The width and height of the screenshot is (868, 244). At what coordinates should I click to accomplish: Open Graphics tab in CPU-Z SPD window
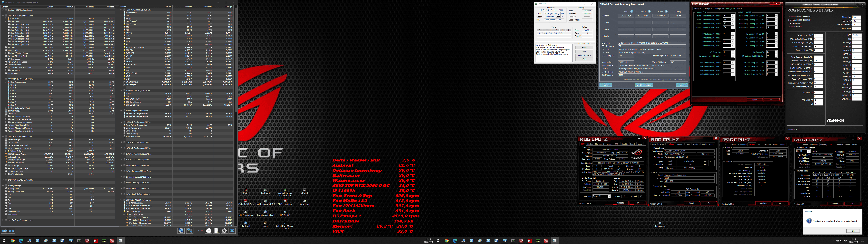(839, 145)
